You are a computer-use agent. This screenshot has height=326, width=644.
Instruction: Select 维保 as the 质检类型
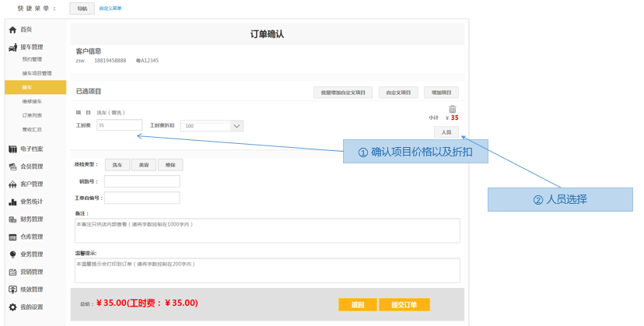click(170, 165)
